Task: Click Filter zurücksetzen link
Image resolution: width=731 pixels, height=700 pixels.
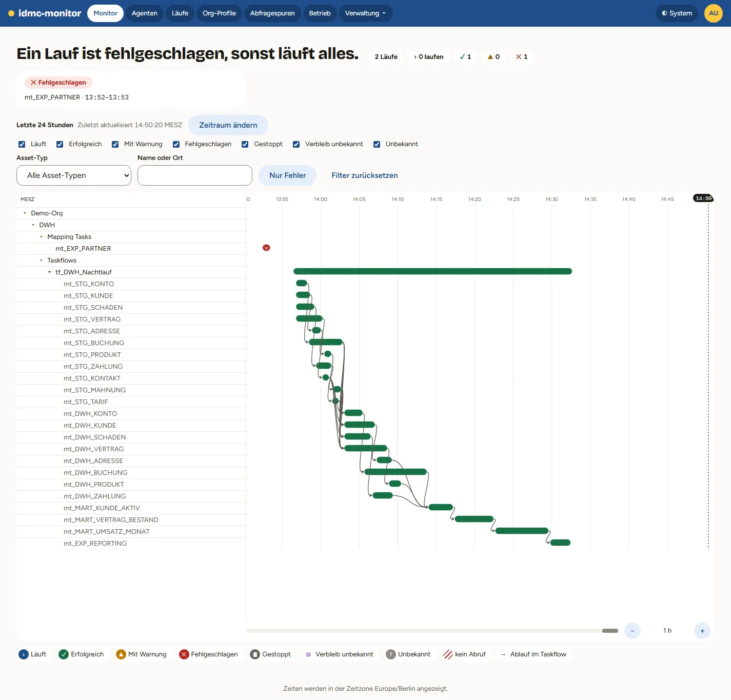Action: (365, 175)
